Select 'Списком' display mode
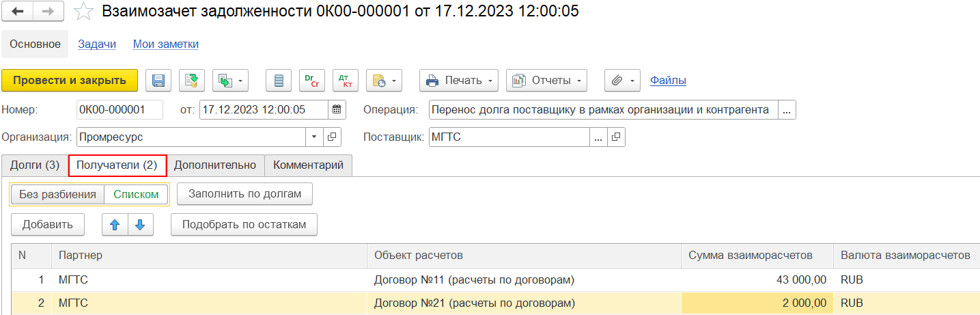The width and height of the screenshot is (980, 315). 136,194
